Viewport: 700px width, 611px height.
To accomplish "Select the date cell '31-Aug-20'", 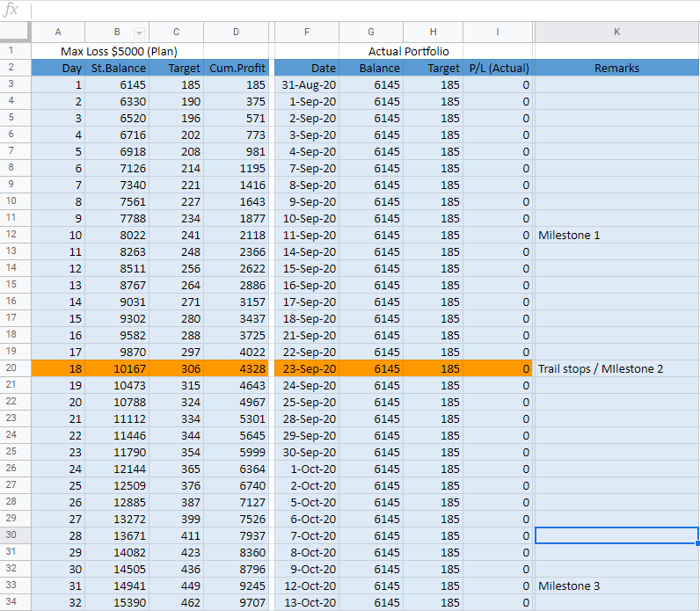I will (307, 84).
